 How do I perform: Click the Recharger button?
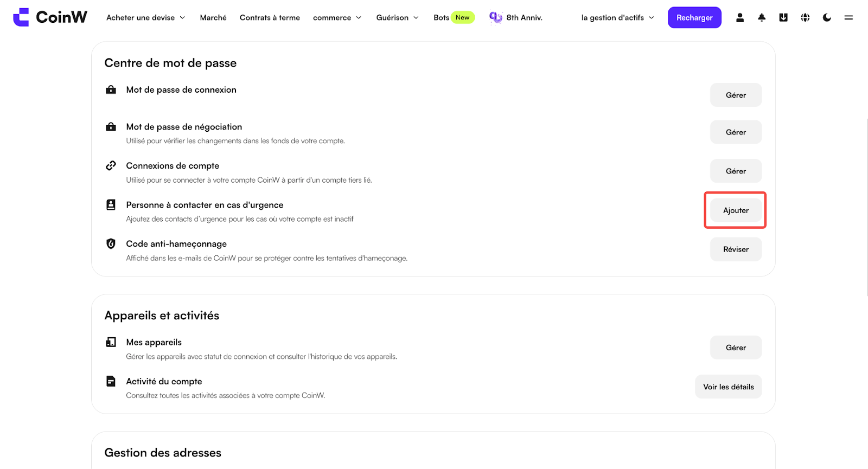694,17
